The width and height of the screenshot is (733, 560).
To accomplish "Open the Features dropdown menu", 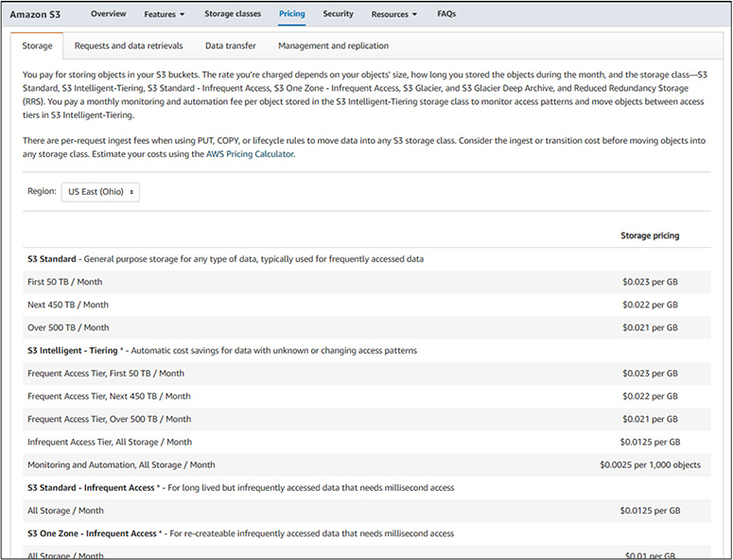I will pyautogui.click(x=164, y=14).
